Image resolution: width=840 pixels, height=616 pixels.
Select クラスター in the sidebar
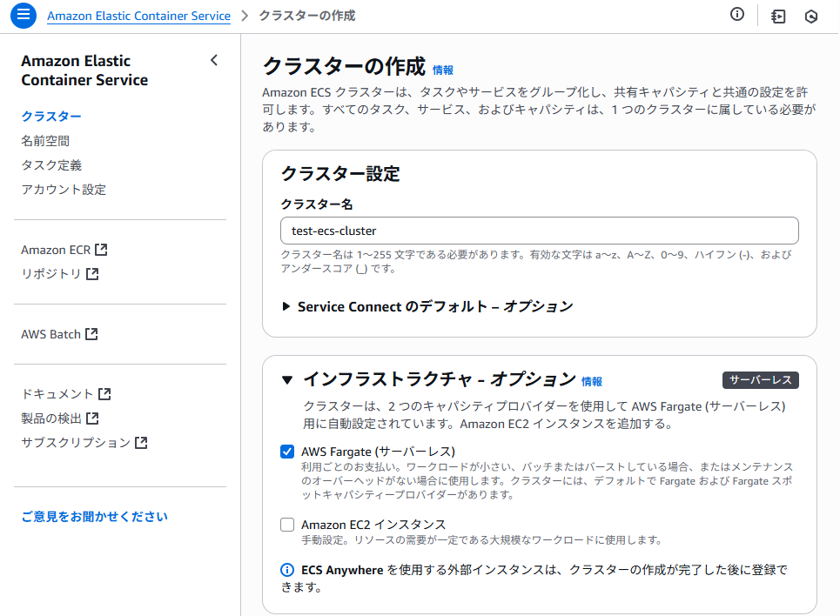click(50, 117)
